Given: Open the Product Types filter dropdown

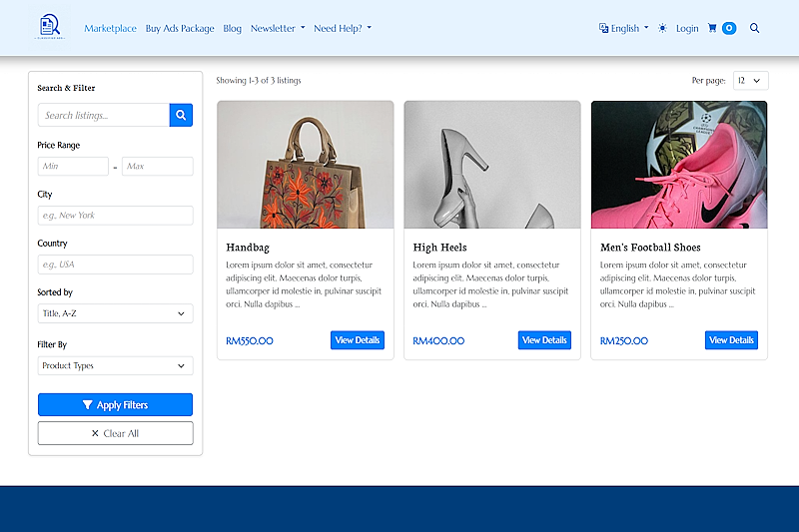Looking at the screenshot, I should click(115, 365).
